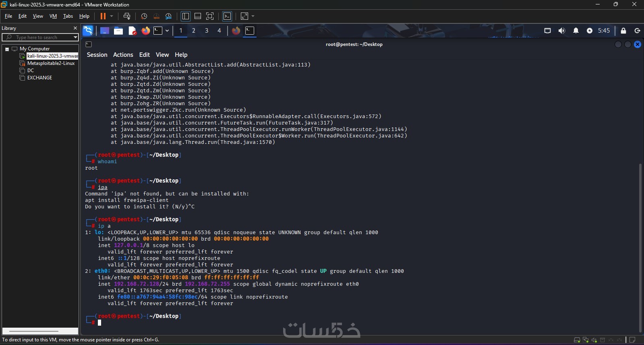
Task: Open VMware Help menu
Action: click(84, 16)
